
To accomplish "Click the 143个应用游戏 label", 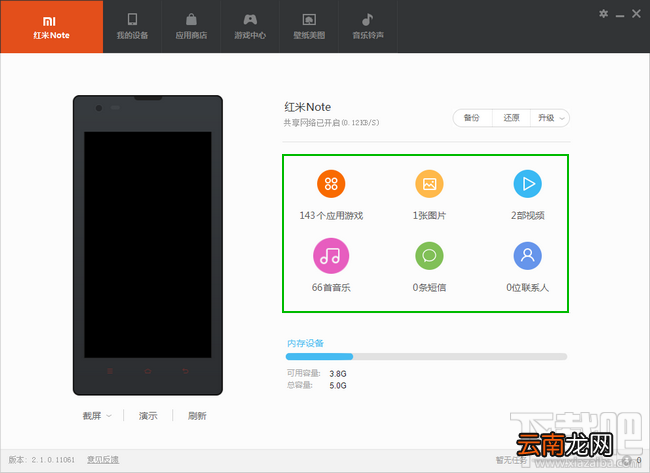I will pos(331,216).
